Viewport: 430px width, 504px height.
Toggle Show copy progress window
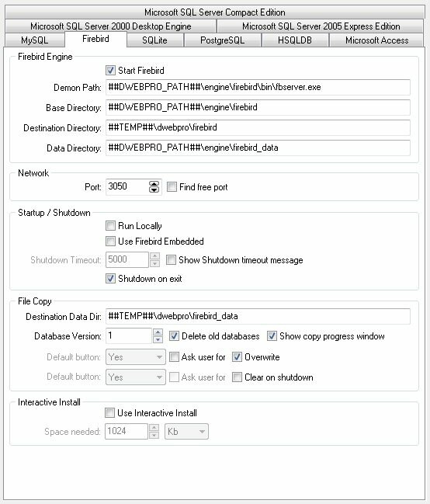272,336
